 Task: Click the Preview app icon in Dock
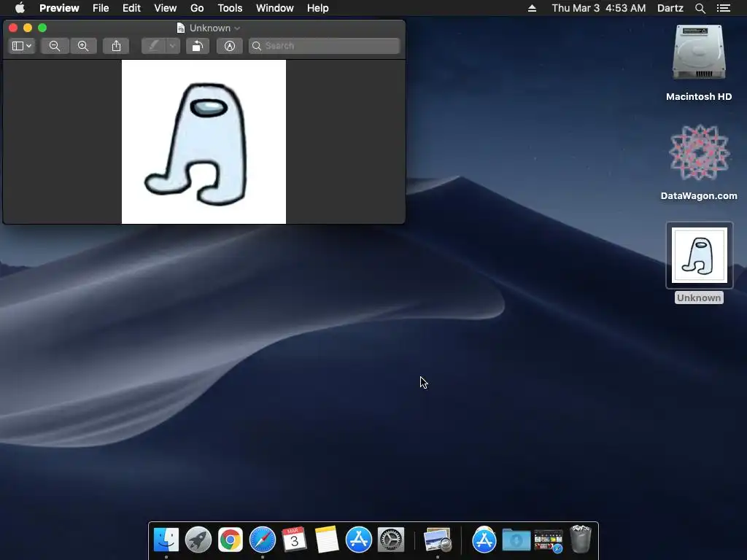tap(438, 540)
